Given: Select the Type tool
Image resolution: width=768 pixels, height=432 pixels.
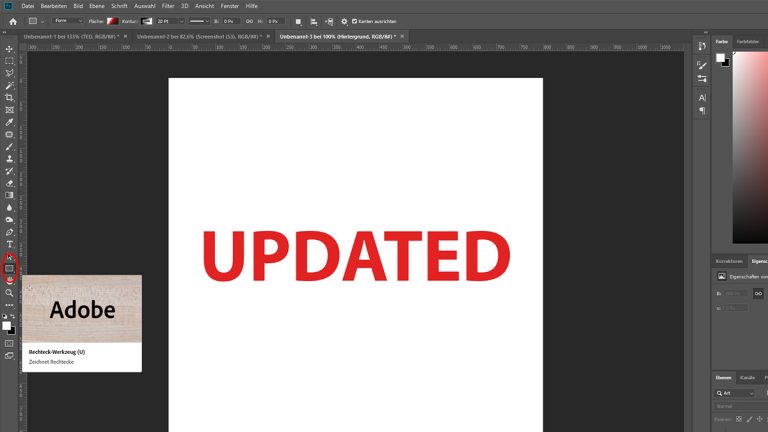Looking at the screenshot, I should coord(9,244).
